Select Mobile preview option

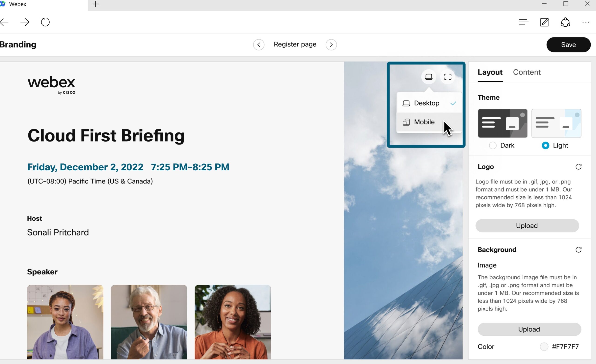pos(429,122)
